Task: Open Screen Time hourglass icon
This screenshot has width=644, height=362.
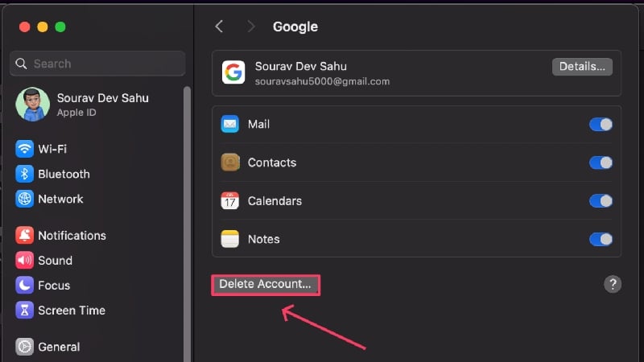Action: (24, 311)
